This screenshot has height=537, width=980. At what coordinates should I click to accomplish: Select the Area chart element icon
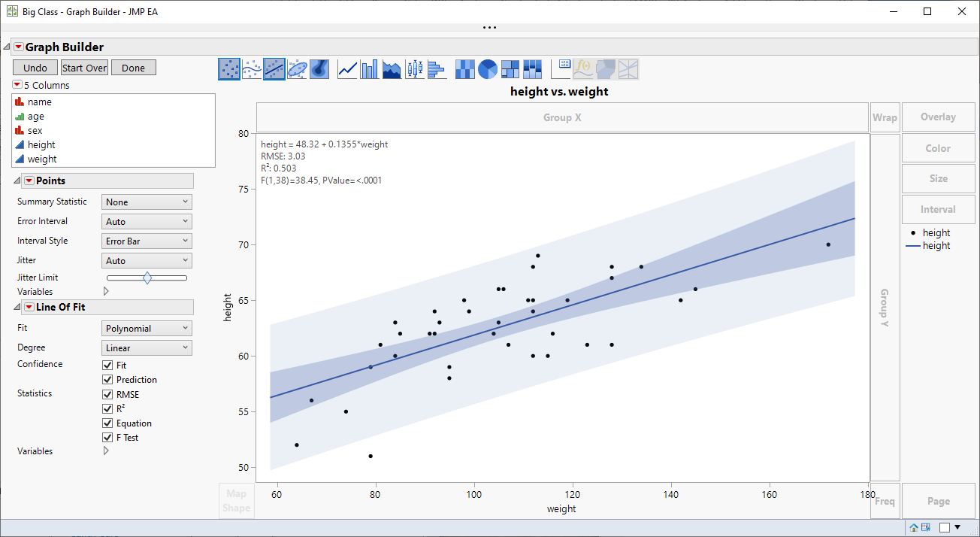coord(392,68)
